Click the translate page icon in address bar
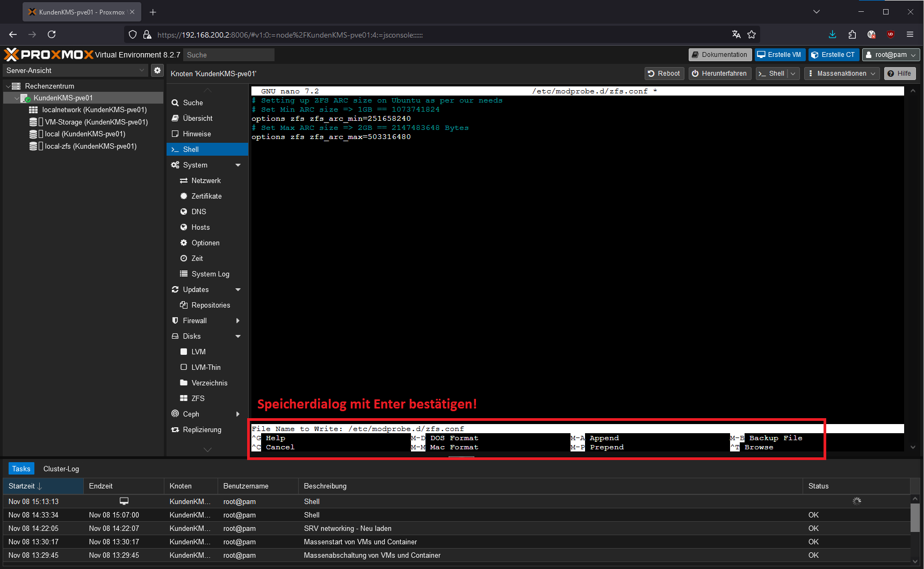The image size is (924, 569). [736, 34]
